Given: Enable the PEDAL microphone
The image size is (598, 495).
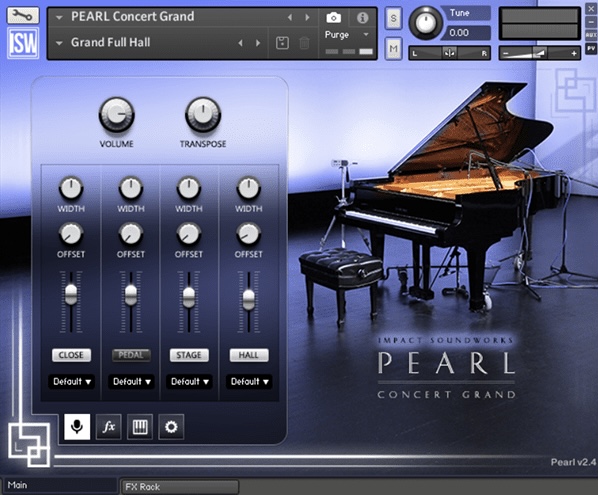Looking at the screenshot, I should click(131, 355).
